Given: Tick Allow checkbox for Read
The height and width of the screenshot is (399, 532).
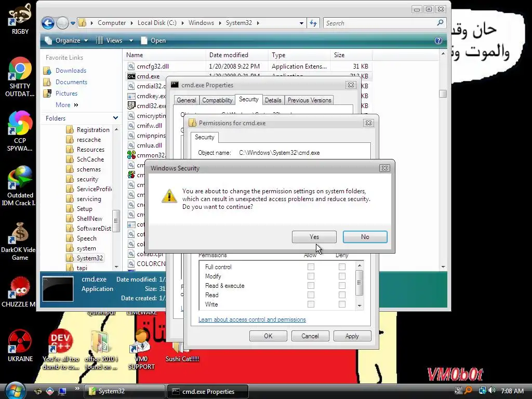Looking at the screenshot, I should coord(311,295).
